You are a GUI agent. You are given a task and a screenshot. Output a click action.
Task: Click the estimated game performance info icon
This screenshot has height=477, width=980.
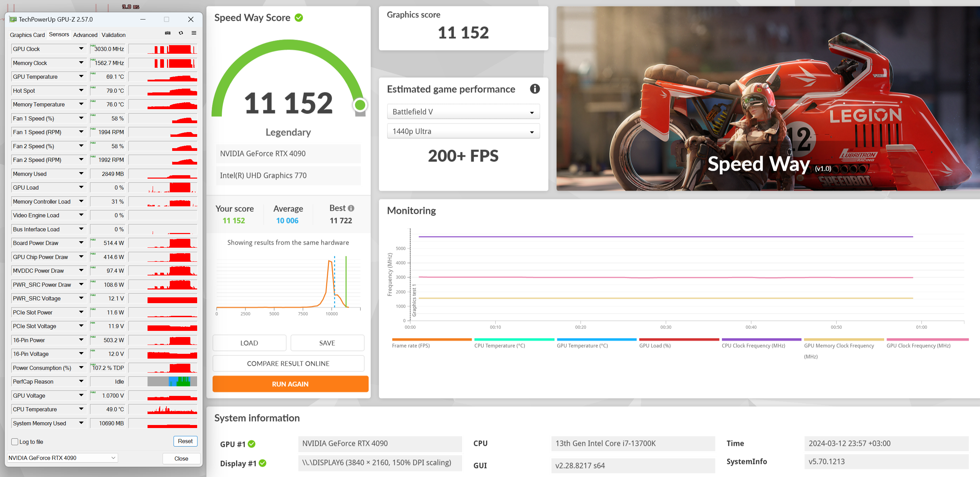tap(535, 89)
